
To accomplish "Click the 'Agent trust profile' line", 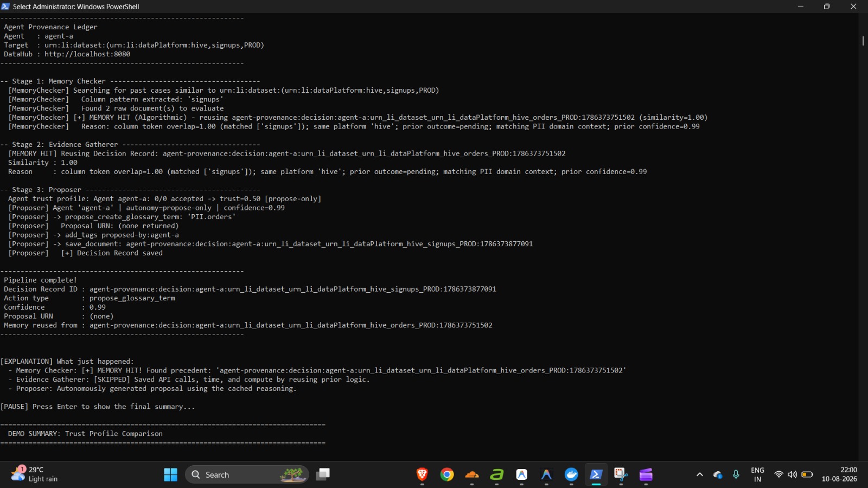I will tap(165, 199).
